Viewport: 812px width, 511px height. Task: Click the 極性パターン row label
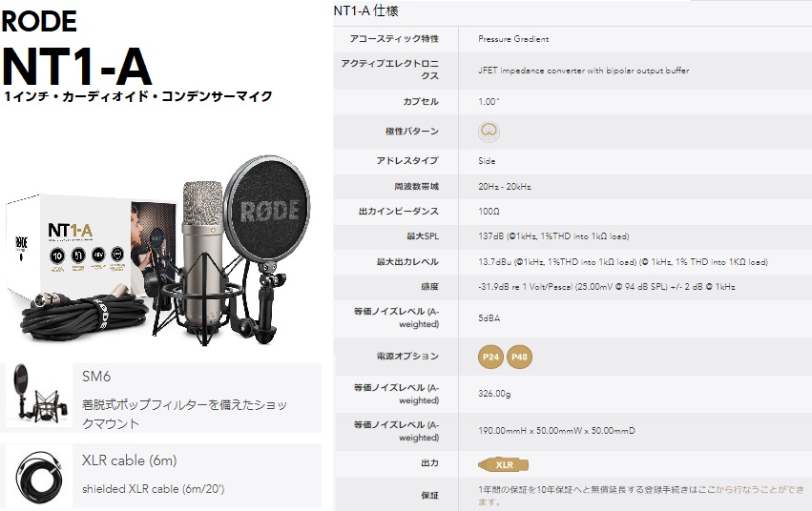click(412, 132)
